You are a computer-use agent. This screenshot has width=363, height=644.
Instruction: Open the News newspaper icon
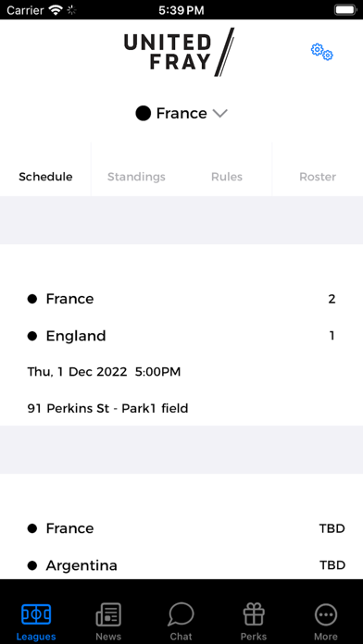point(108,614)
